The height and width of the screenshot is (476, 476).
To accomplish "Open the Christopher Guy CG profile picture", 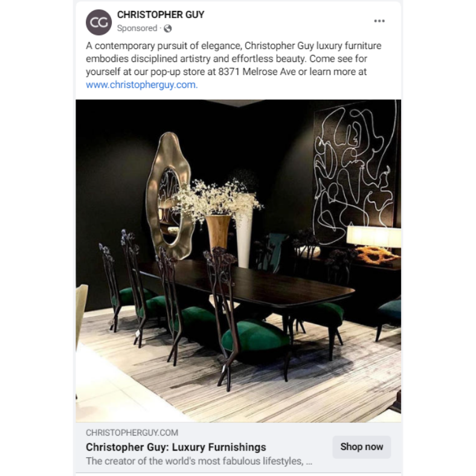I will (x=98, y=22).
